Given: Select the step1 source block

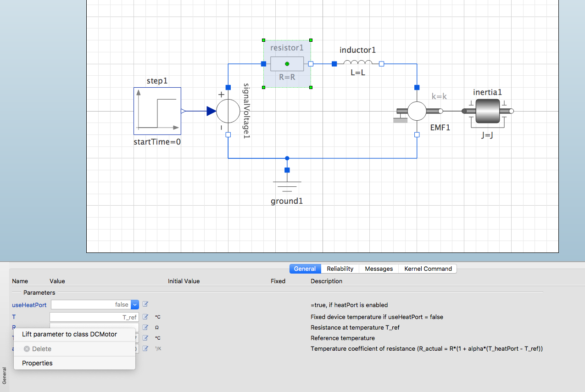Looking at the screenshot, I should (x=157, y=111).
